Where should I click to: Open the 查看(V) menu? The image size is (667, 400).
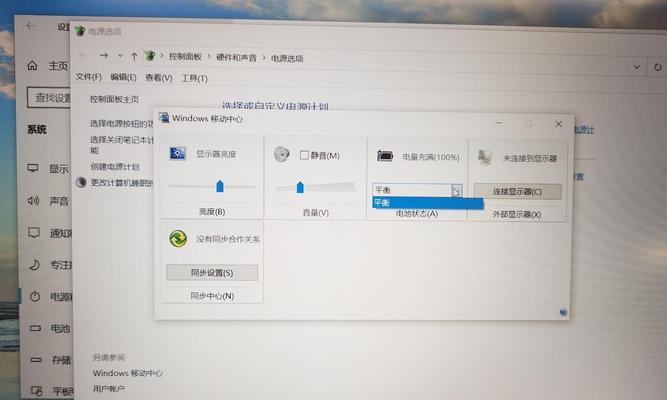(x=159, y=77)
